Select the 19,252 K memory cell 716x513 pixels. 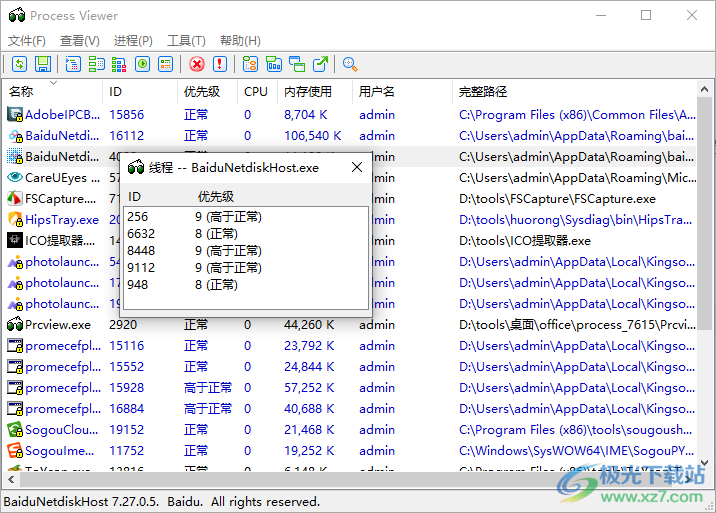coord(309,451)
